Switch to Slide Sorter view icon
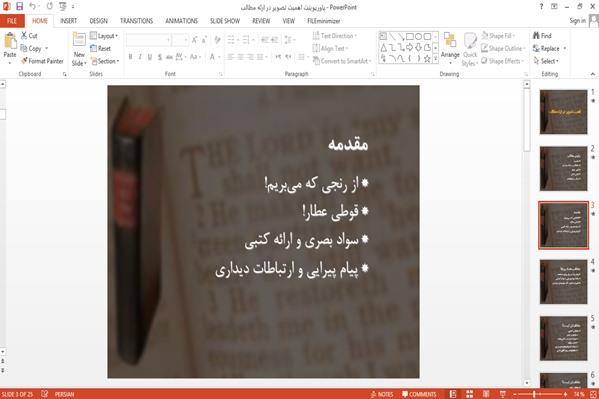The height and width of the screenshot is (399, 599). [469, 394]
